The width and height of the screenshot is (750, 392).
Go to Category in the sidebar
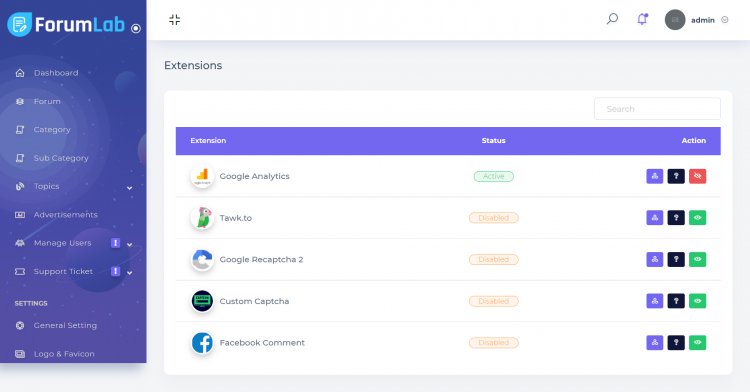[52, 130]
